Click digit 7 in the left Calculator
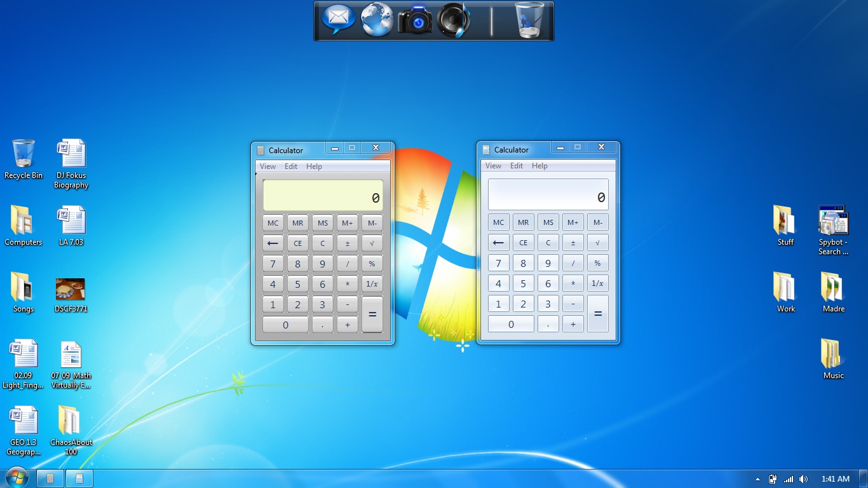The height and width of the screenshot is (488, 868). [x=273, y=264]
